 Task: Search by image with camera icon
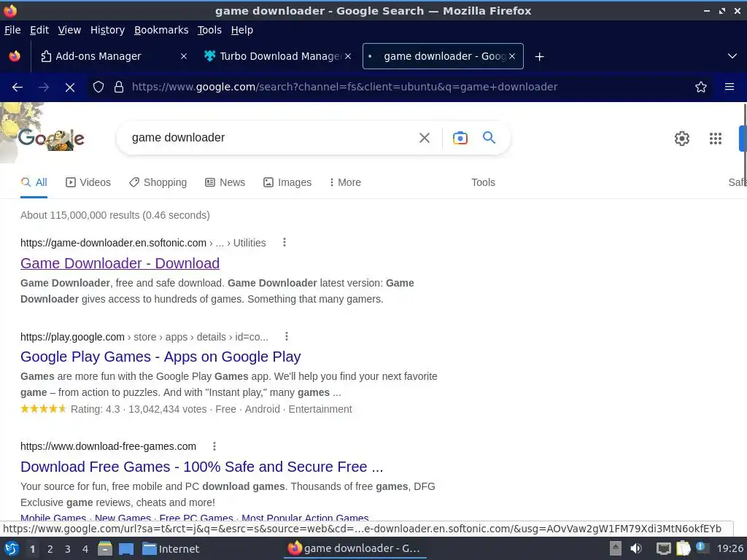coord(460,138)
